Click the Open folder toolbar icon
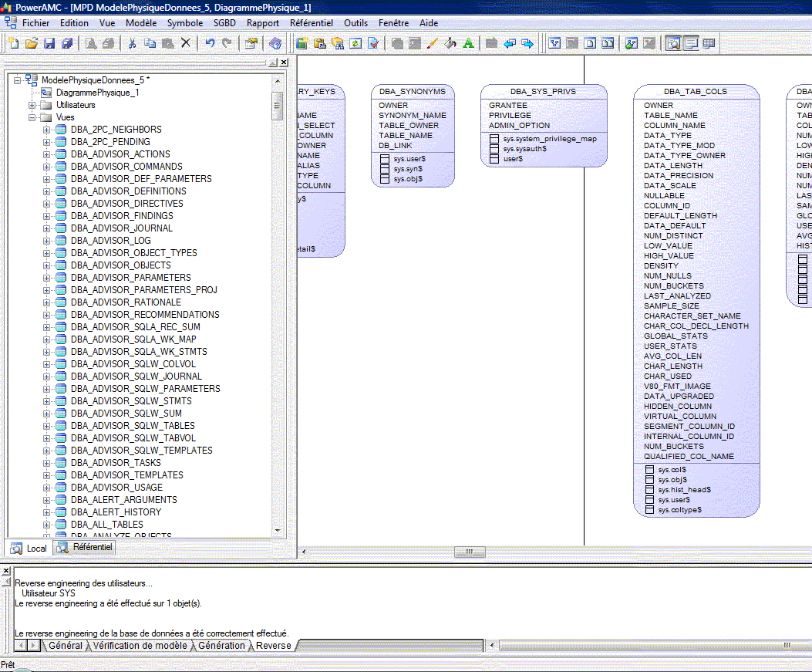Viewport: 812px width, 672px height. click(x=31, y=43)
